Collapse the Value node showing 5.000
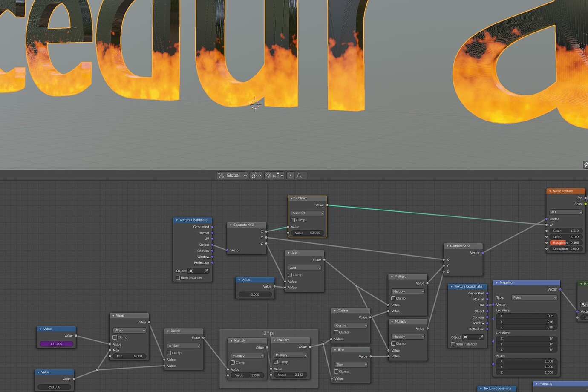 click(239, 280)
